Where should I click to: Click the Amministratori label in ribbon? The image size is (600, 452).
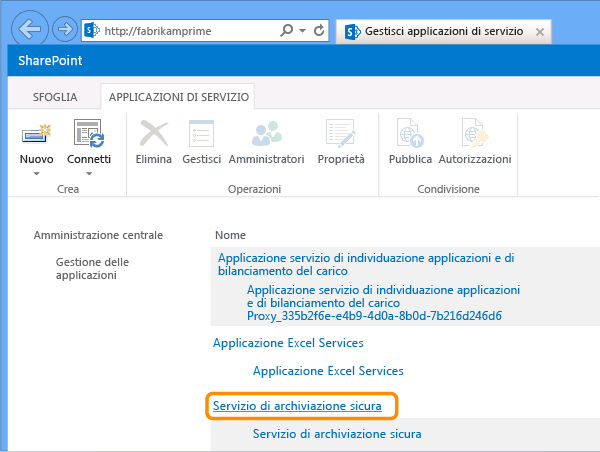(x=267, y=159)
